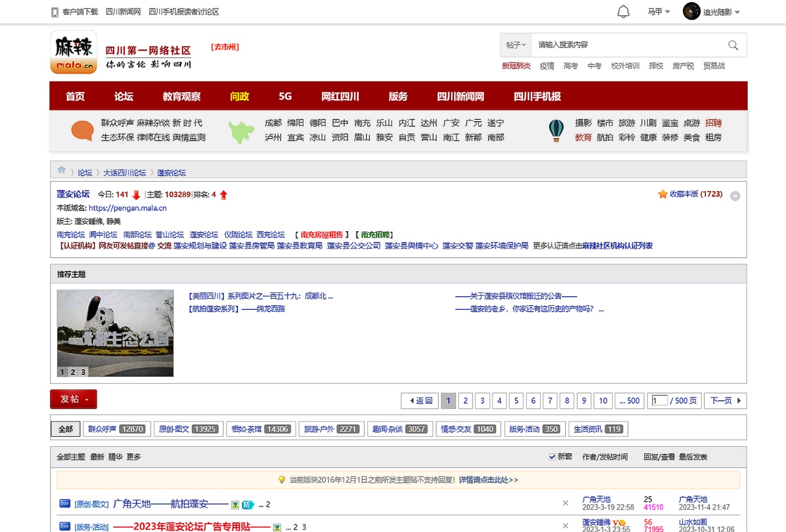Click the phone icon for 客户端下载
Image resolution: width=786 pixels, height=532 pixels.
tap(54, 12)
